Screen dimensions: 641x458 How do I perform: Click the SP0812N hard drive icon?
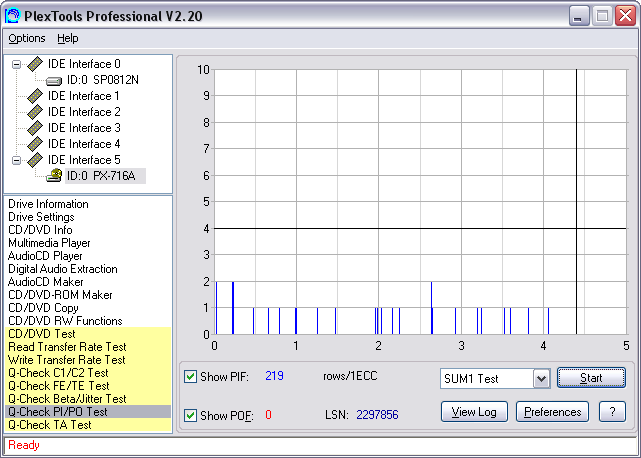pos(54,81)
